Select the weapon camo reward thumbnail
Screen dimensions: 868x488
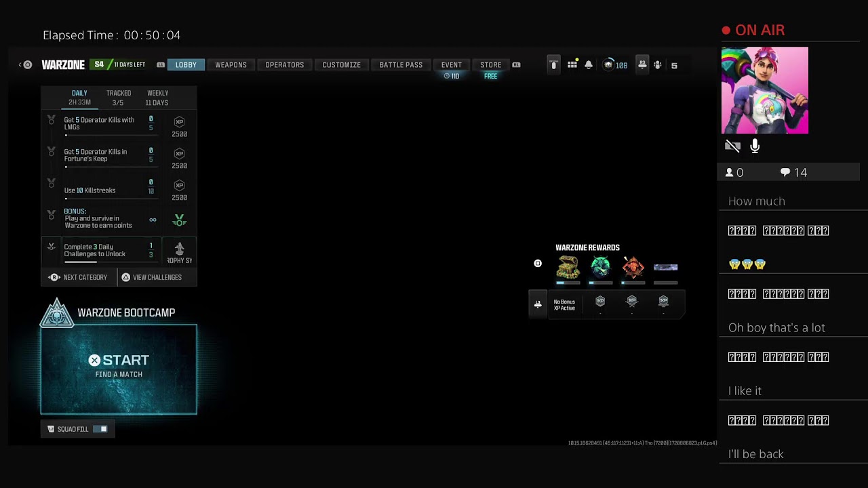click(665, 268)
